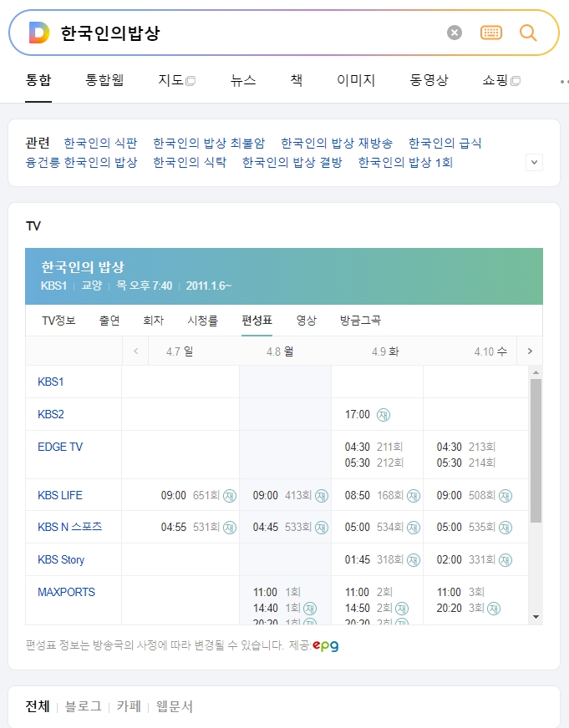Image resolution: width=569 pixels, height=728 pixels.
Task: Click the schedule scrollbar down arrow
Action: 536,617
